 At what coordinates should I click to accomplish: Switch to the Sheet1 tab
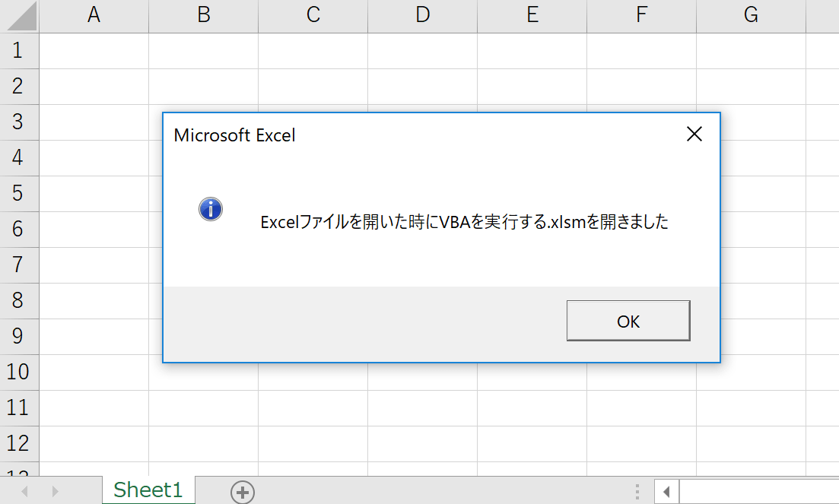coord(148,491)
